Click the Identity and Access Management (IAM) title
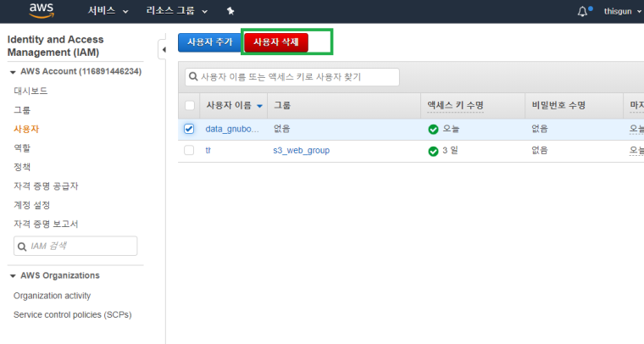 click(x=55, y=46)
